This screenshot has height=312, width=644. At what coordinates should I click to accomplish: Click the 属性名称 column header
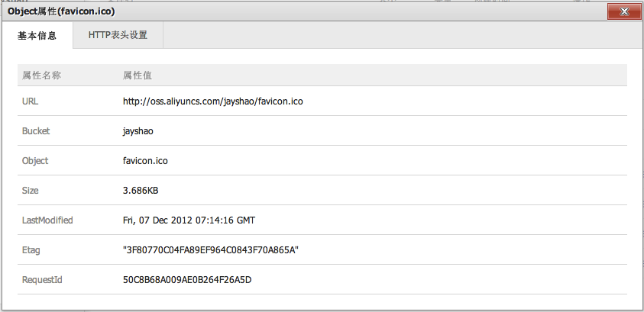tap(41, 75)
